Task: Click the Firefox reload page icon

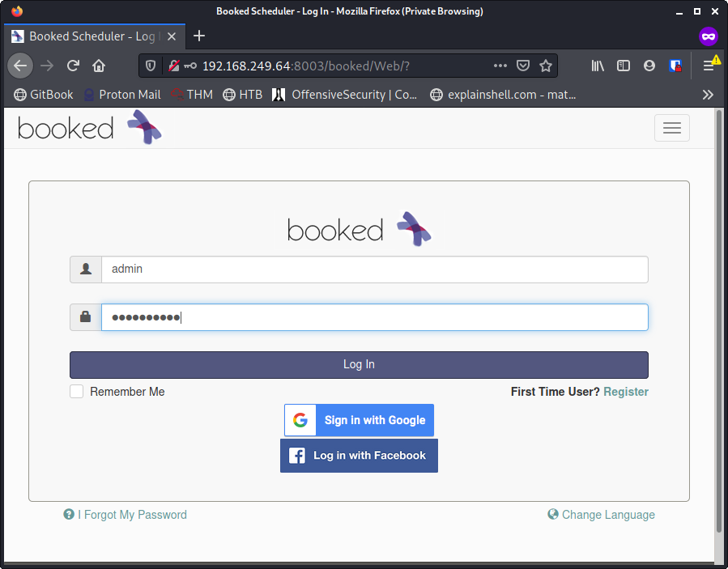Action: (73, 66)
